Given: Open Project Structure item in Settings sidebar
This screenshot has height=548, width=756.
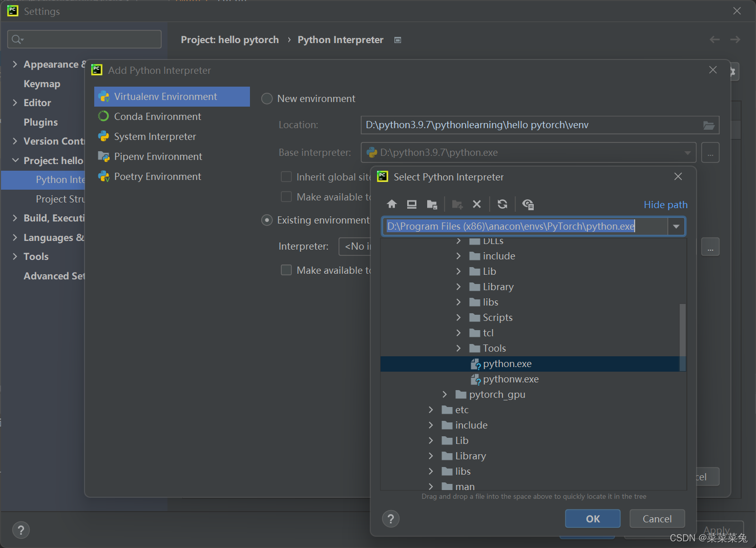Looking at the screenshot, I should tap(60, 199).
